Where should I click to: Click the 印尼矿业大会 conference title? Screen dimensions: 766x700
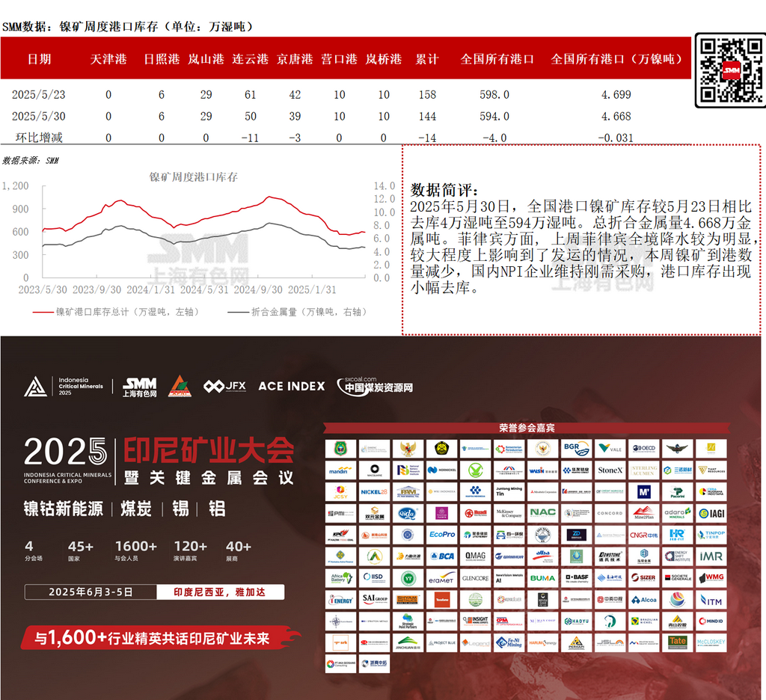pos(209,450)
